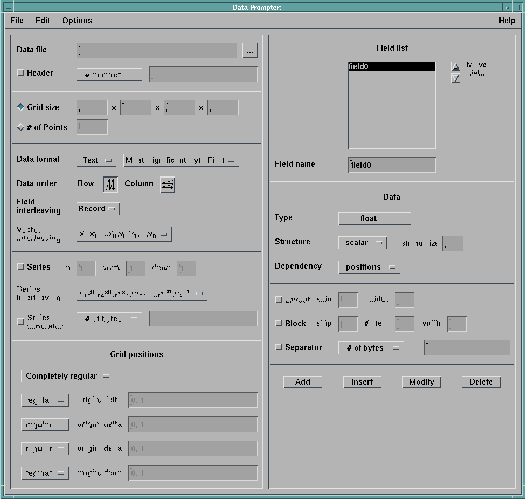Open the Text data format dropdown
The width and height of the screenshot is (525, 499).
click(x=96, y=160)
